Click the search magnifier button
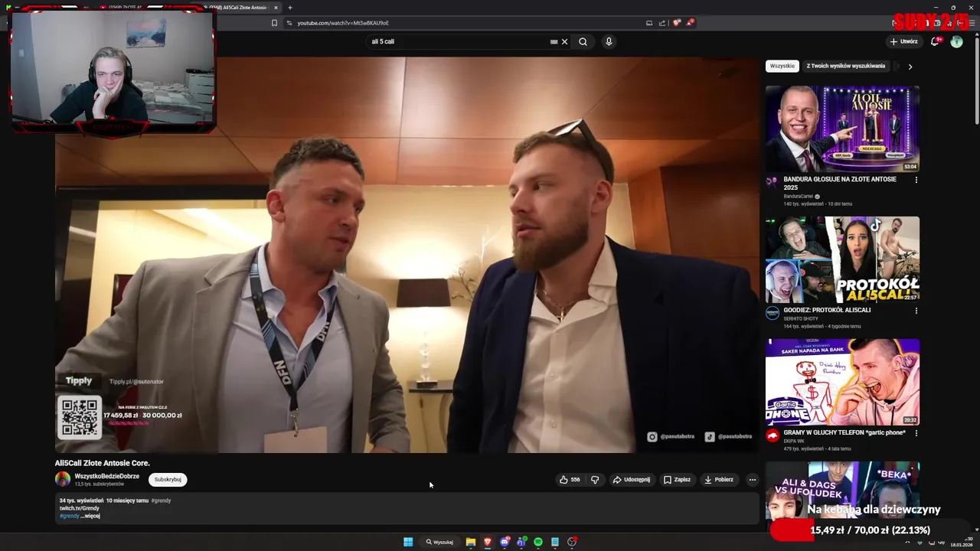 583,41
